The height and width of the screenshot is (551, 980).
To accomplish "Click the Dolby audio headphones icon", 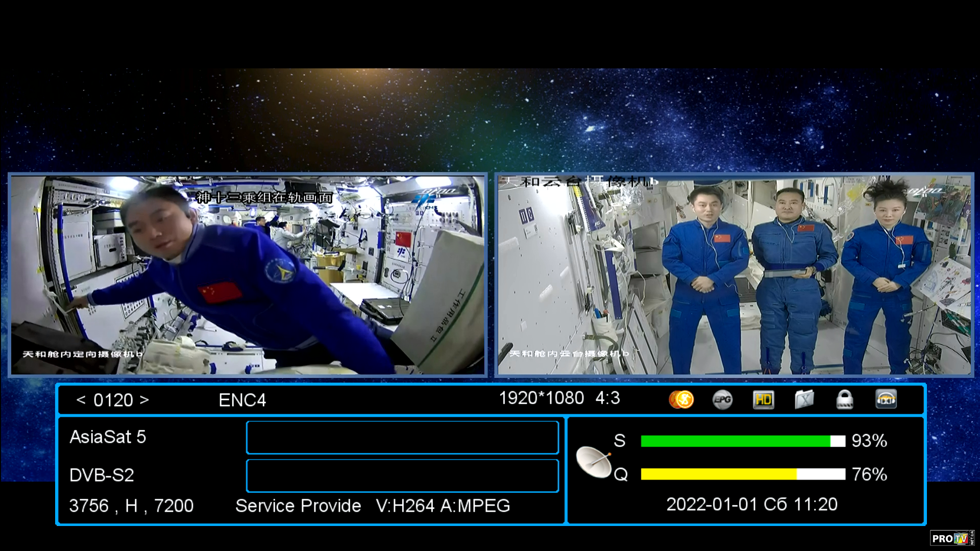I will (x=886, y=399).
